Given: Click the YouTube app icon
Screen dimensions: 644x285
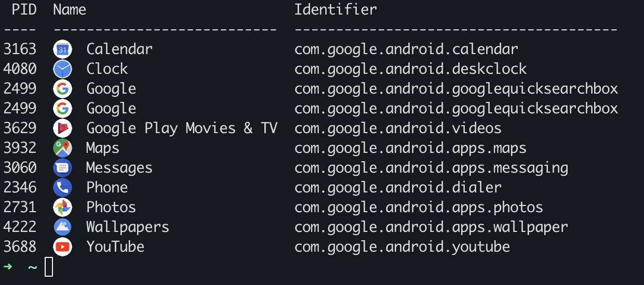Looking at the screenshot, I should (62, 247).
